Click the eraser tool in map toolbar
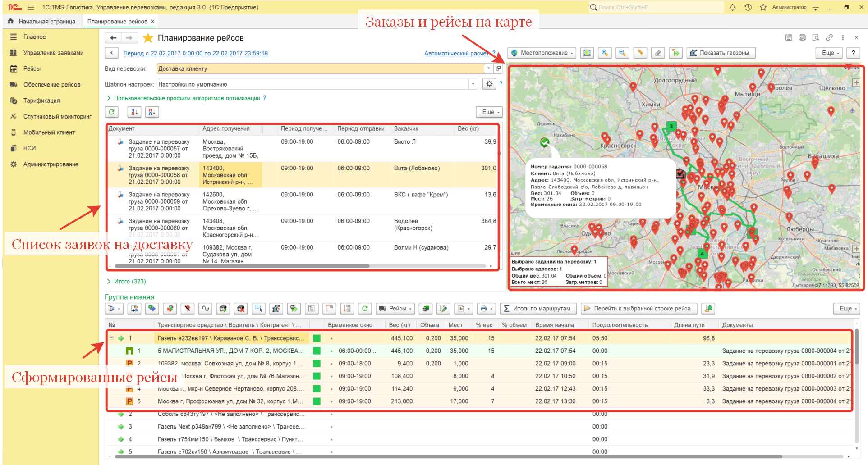 coord(658,53)
